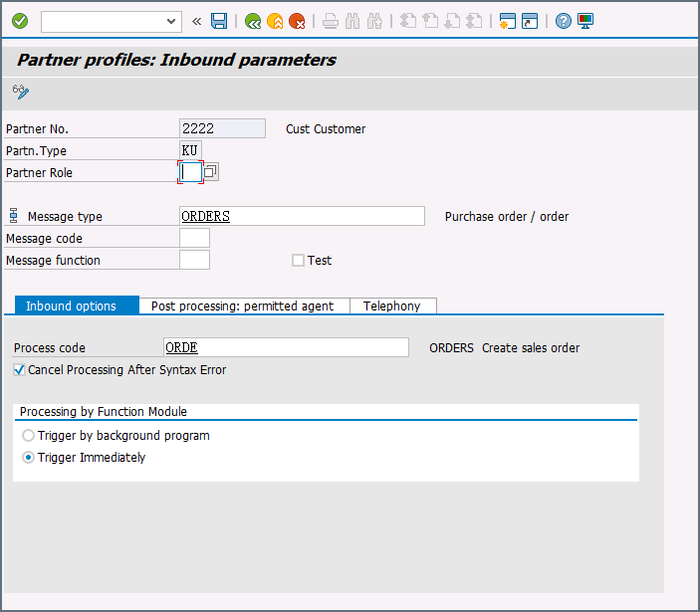Go to First Page icon

407,21
